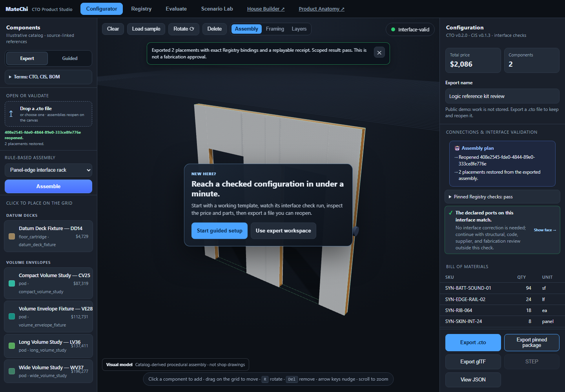This screenshot has width=565, height=392.
Task: Click the green Long Volume Study swatch
Action: tap(12, 346)
